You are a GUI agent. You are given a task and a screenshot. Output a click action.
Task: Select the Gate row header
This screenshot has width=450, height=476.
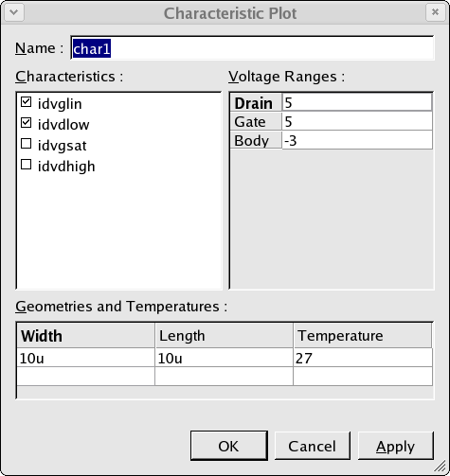[256, 121]
